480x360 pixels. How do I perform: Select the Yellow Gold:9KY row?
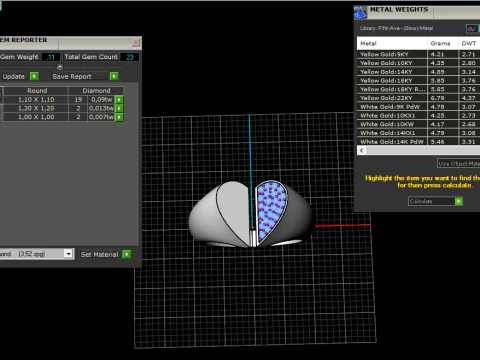418,54
